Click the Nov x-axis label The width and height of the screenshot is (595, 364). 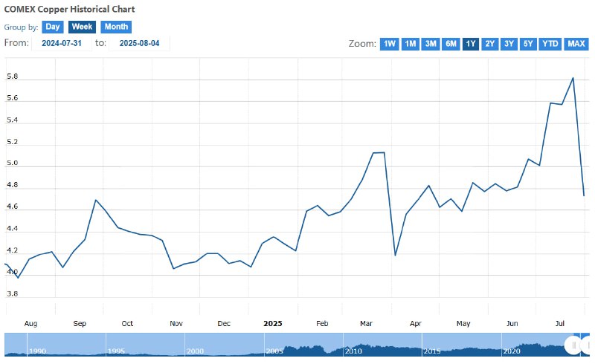pyautogui.click(x=176, y=324)
